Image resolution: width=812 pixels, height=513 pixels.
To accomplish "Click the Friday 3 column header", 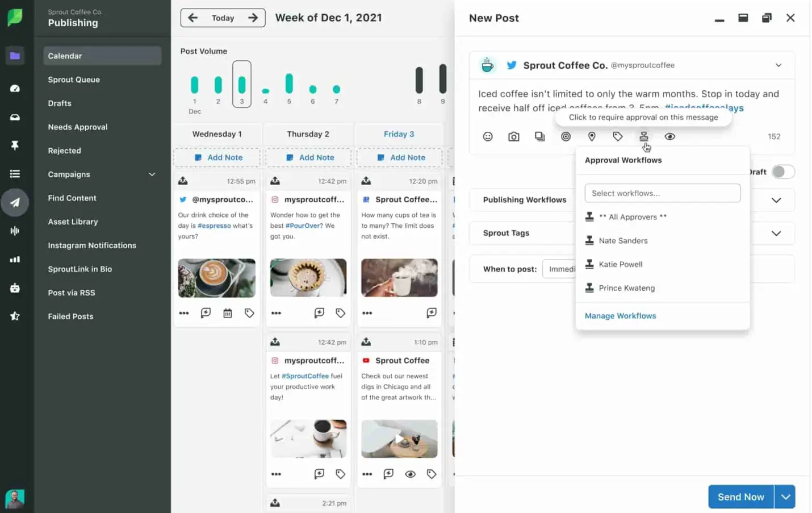I will (399, 134).
